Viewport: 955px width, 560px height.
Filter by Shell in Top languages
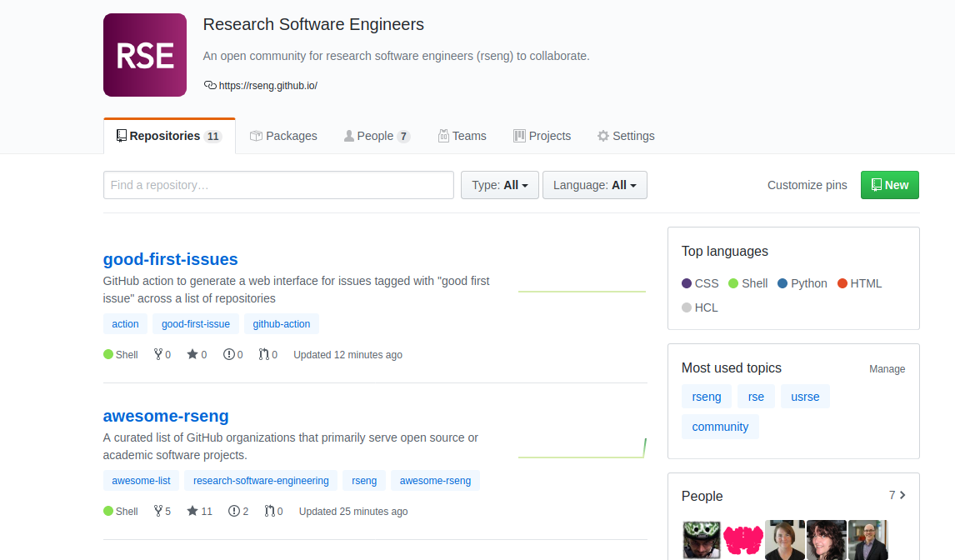pyautogui.click(x=748, y=283)
